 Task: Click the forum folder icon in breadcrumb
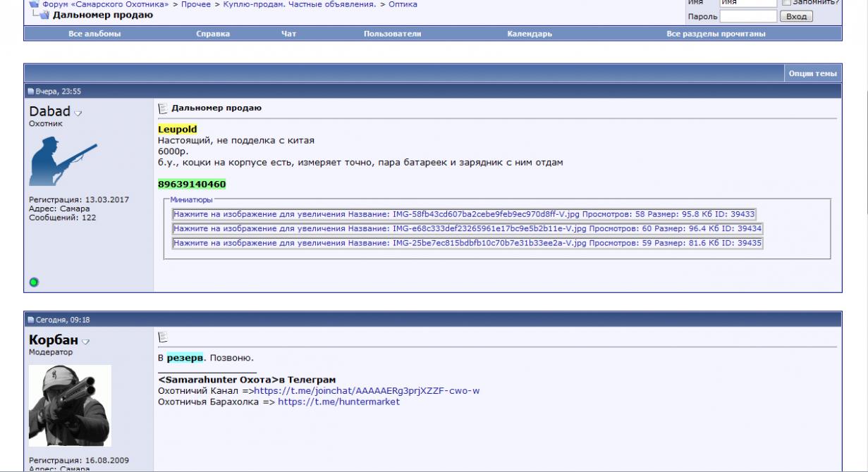(x=33, y=4)
